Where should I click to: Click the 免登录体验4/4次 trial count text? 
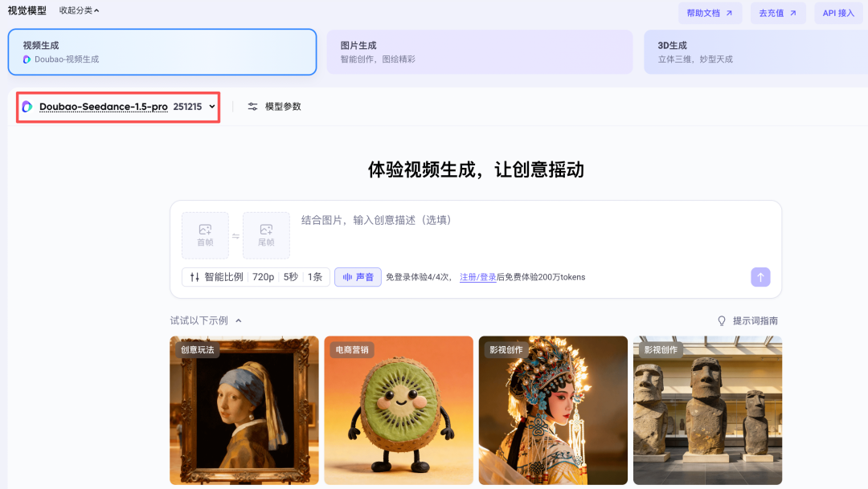point(419,277)
